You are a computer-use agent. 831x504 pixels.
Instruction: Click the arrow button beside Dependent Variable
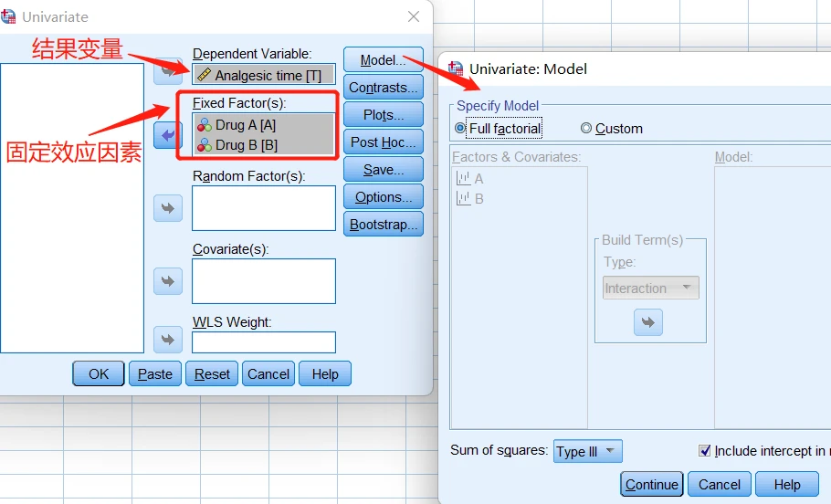pos(168,69)
